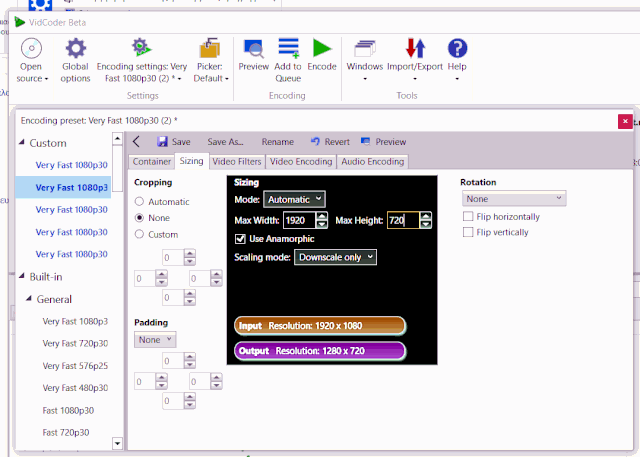This screenshot has width=640, height=457.
Task: Open Import/Export arrows icon
Action: [x=415, y=48]
